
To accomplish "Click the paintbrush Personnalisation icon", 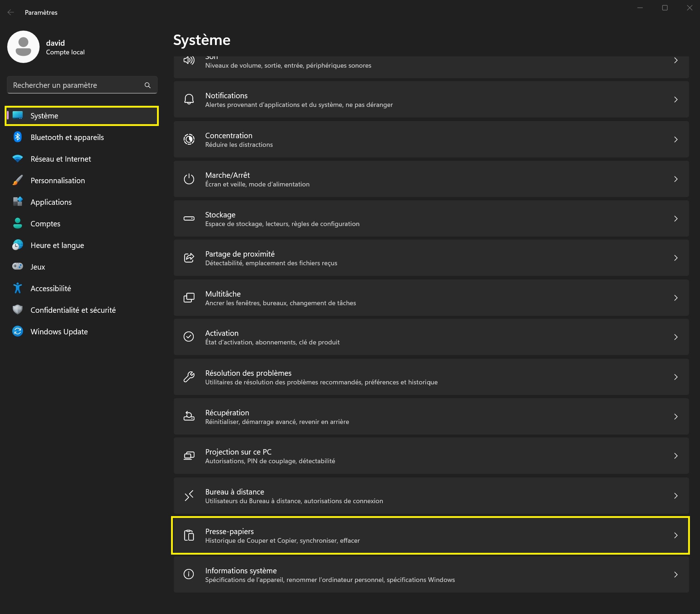I will point(17,180).
